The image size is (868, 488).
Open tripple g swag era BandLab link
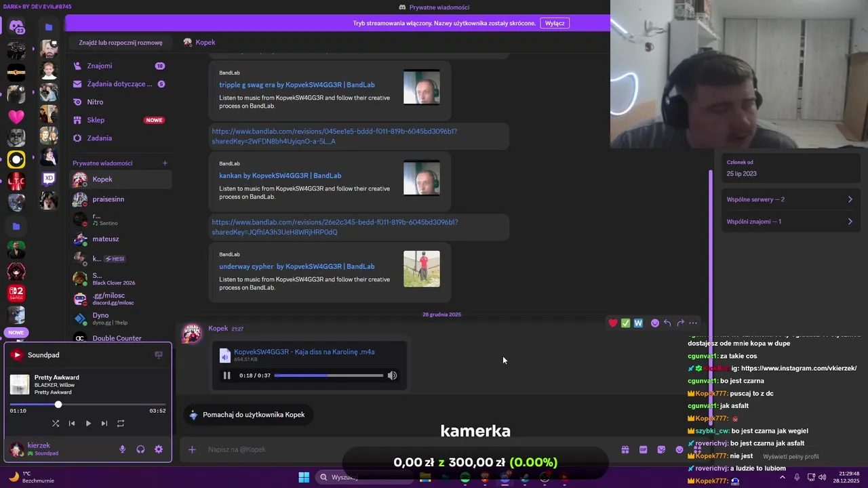pyautogui.click(x=296, y=85)
